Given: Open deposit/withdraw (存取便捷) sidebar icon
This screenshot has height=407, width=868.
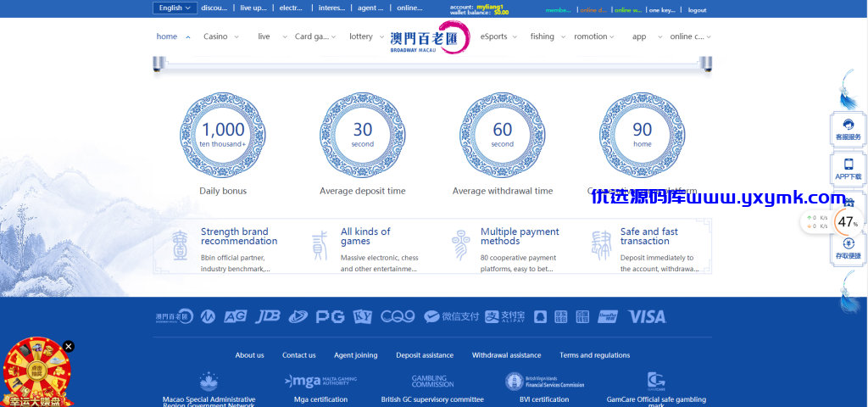Looking at the screenshot, I should pos(848,249).
